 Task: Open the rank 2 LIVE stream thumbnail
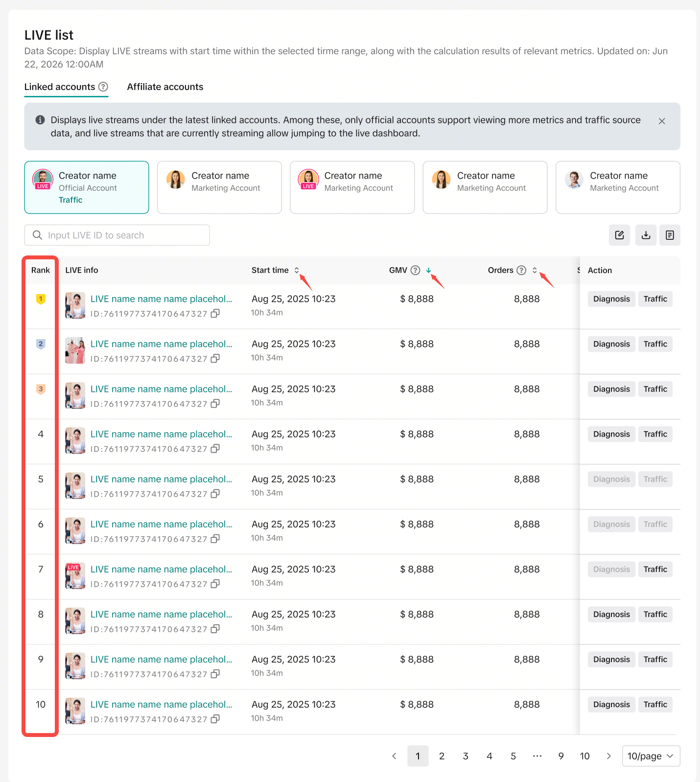(x=75, y=350)
